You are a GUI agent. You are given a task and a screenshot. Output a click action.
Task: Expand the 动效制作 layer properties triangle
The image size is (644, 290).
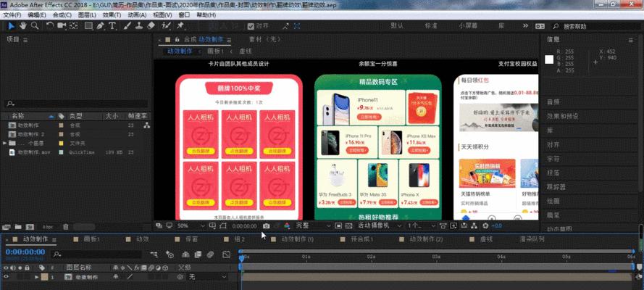[36, 277]
